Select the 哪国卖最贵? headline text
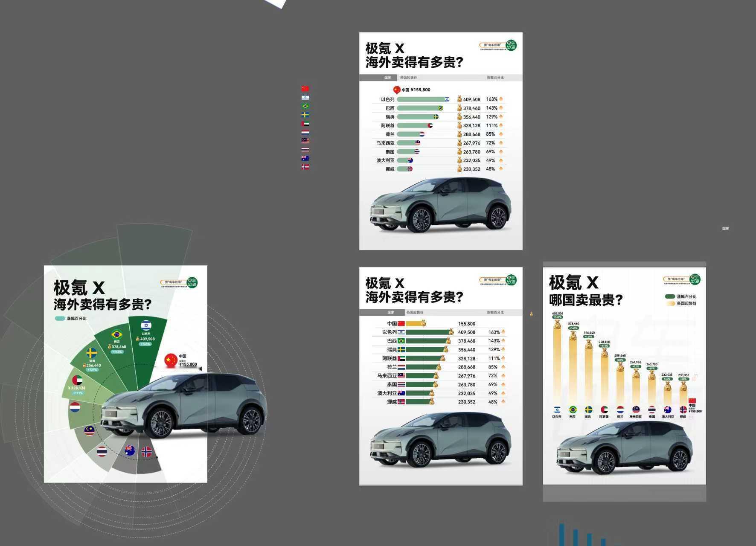The image size is (756, 546). [x=586, y=300]
